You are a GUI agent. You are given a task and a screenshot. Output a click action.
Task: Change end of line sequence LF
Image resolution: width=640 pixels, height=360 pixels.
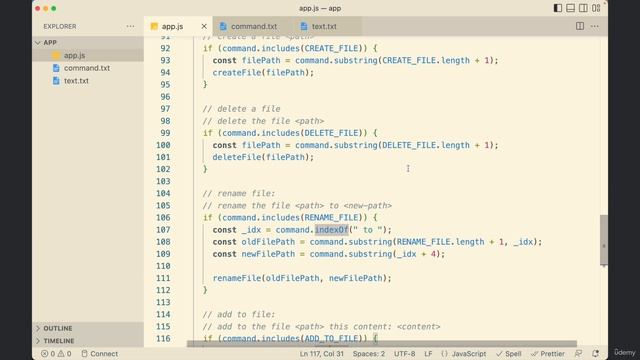tap(428, 353)
